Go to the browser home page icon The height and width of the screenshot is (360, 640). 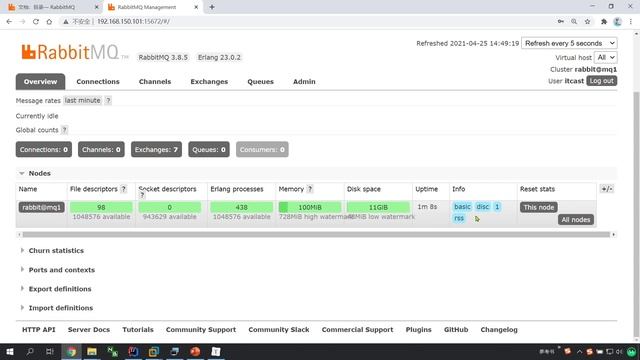(x=49, y=22)
